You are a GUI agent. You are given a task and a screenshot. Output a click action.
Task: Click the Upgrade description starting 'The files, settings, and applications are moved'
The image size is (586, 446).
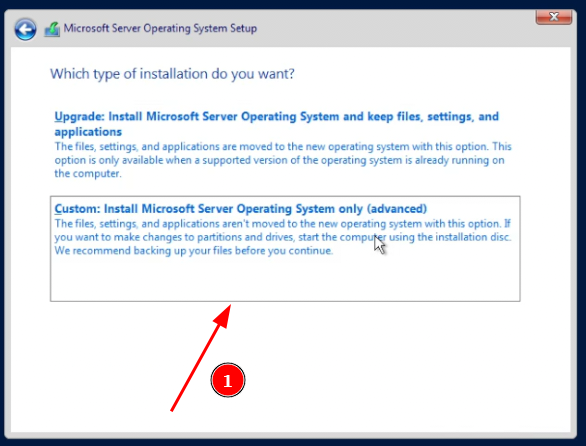point(283,160)
